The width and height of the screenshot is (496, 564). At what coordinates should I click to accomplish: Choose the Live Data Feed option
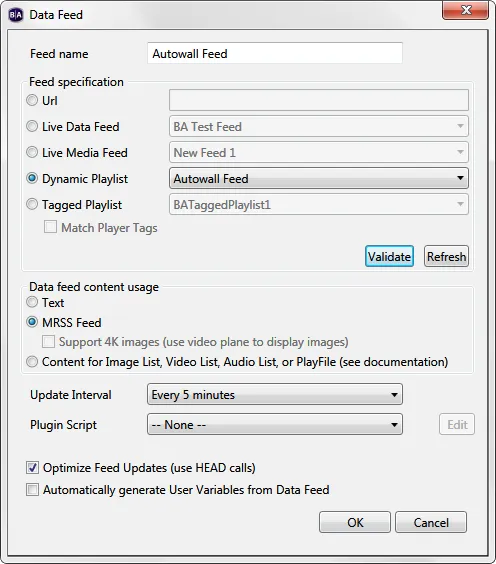[x=32, y=126]
